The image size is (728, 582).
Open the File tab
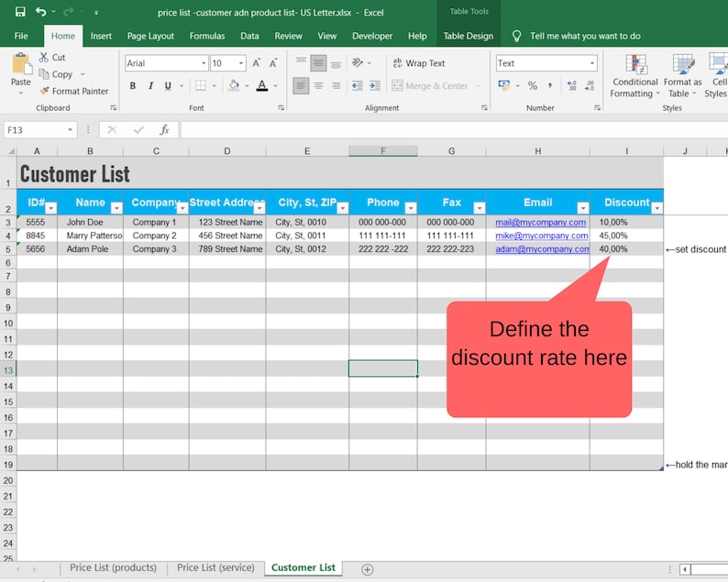[x=21, y=36]
